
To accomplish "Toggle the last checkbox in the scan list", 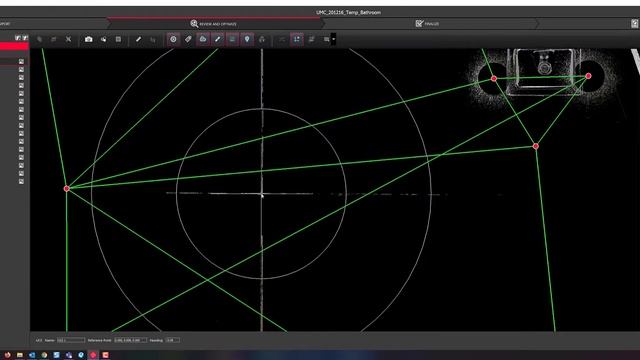I will tap(21, 181).
